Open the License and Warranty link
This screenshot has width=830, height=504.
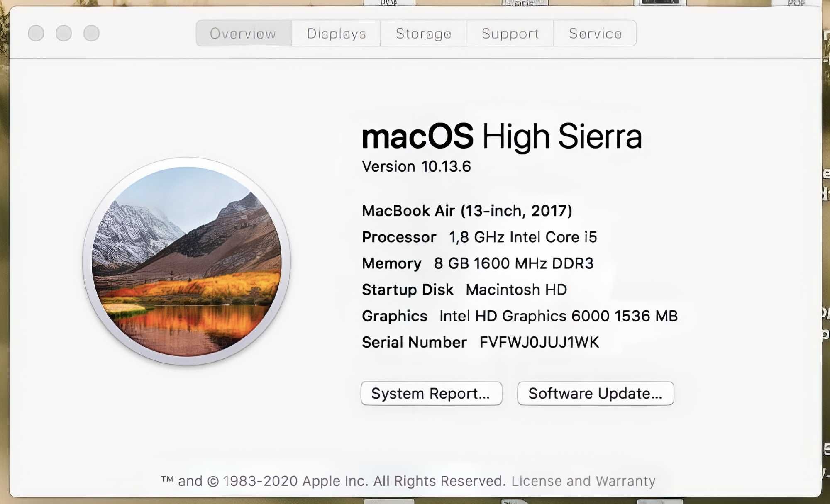click(x=583, y=481)
